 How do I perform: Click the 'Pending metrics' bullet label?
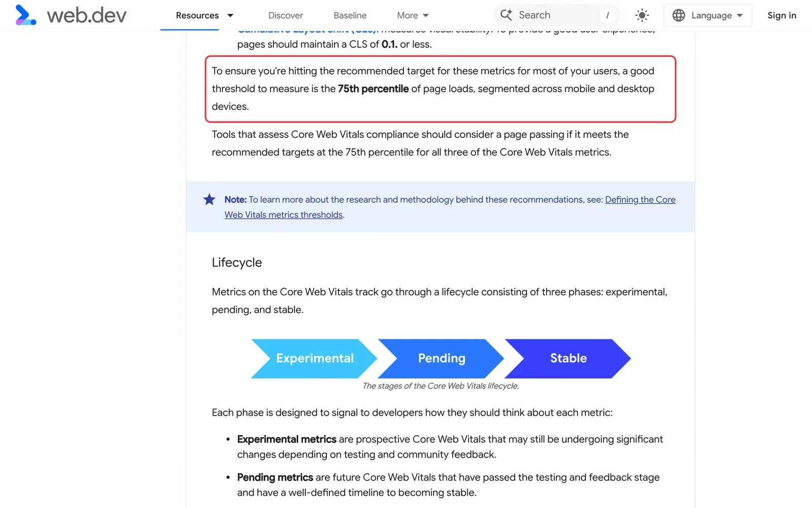point(275,478)
